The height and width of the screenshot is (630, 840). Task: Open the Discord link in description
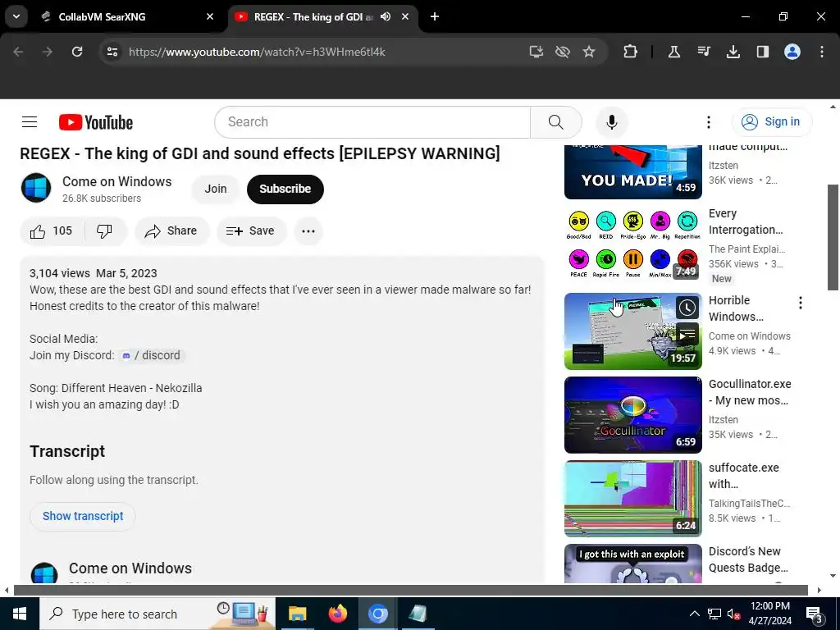(x=151, y=355)
